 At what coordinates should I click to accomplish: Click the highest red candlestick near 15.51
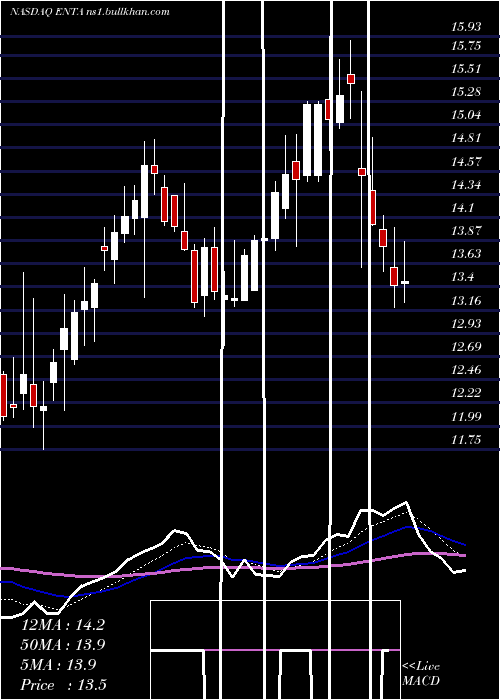[351, 79]
